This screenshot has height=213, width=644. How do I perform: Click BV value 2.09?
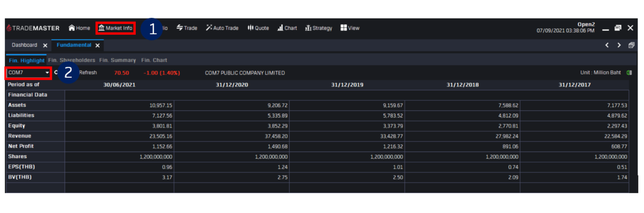click(513, 177)
